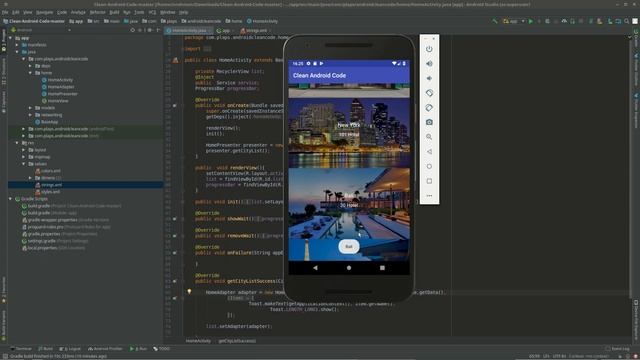Screen dimensions: 640x360
Task: Click the Search Everywhere magnifier in toolbar
Action: pyautogui.click(x=627, y=21)
